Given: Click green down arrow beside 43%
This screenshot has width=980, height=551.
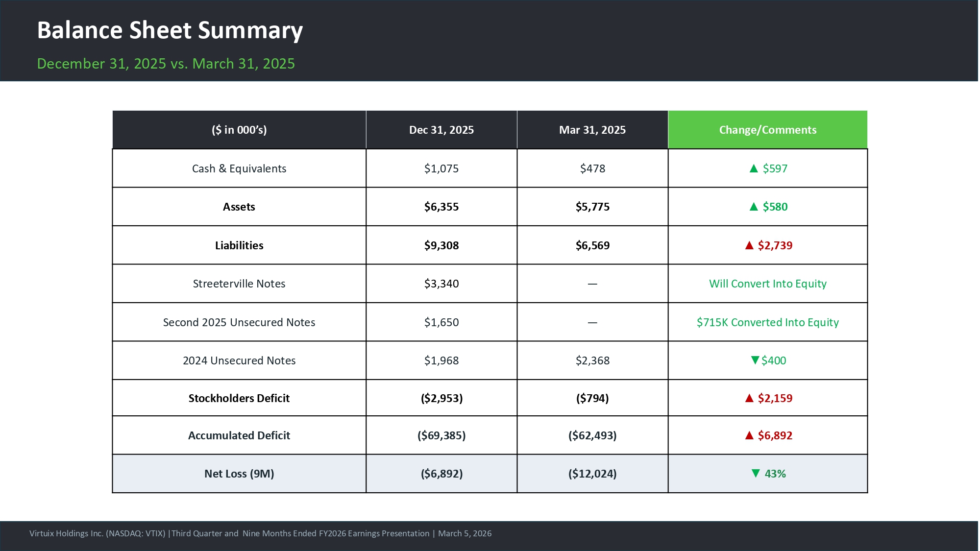Looking at the screenshot, I should click(756, 474).
